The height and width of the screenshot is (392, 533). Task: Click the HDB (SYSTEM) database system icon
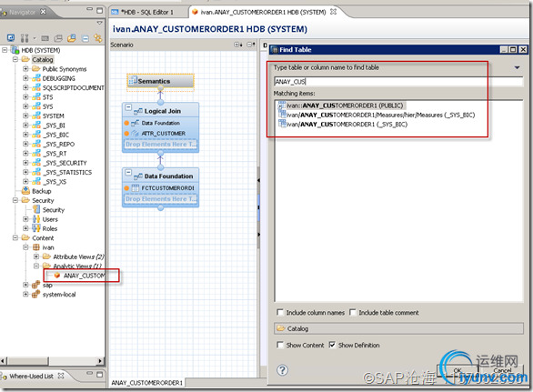click(x=15, y=50)
